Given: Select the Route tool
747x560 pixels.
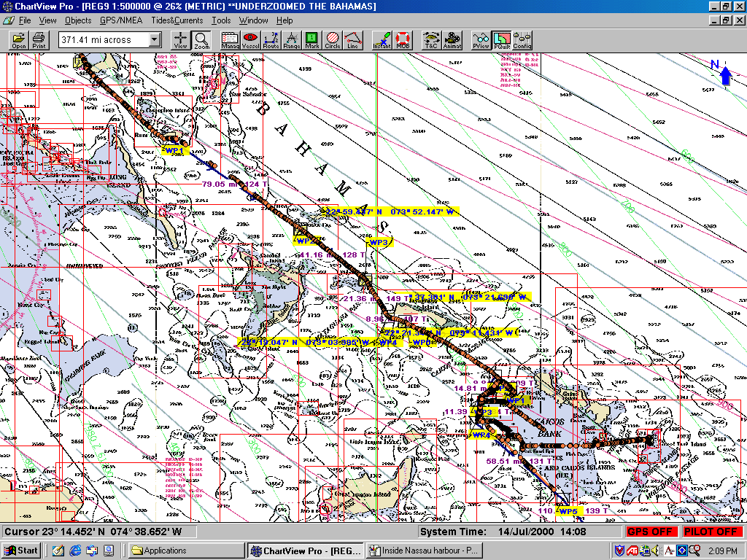Looking at the screenshot, I should click(x=271, y=41).
